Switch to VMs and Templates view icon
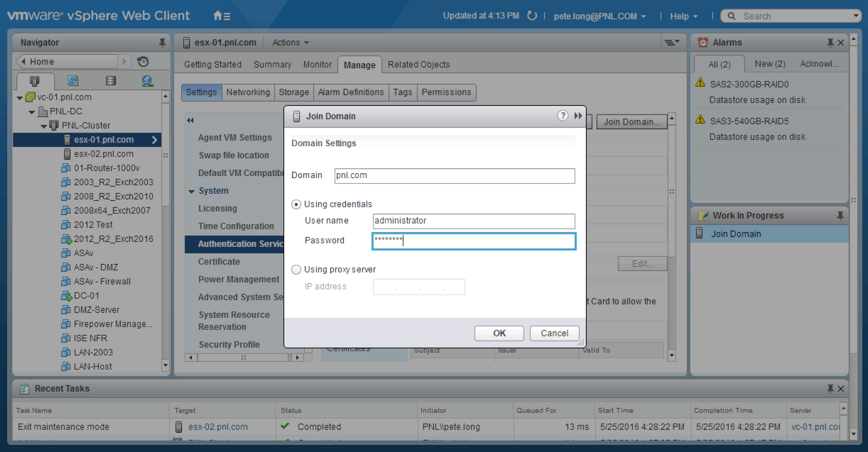This screenshot has width=868, height=452. [x=72, y=81]
